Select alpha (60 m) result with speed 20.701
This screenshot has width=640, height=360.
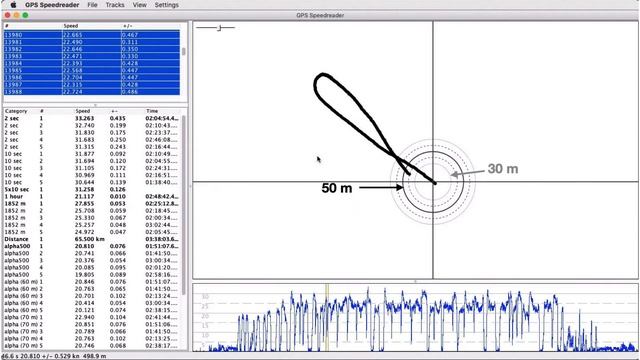click(x=92, y=296)
